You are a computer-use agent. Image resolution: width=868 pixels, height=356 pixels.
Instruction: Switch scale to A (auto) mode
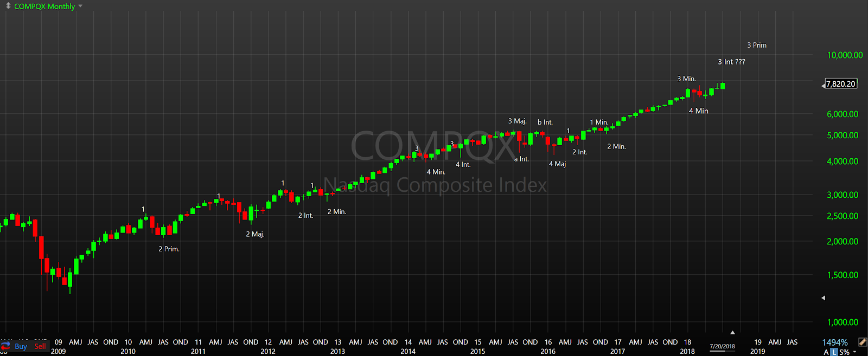(x=826, y=352)
